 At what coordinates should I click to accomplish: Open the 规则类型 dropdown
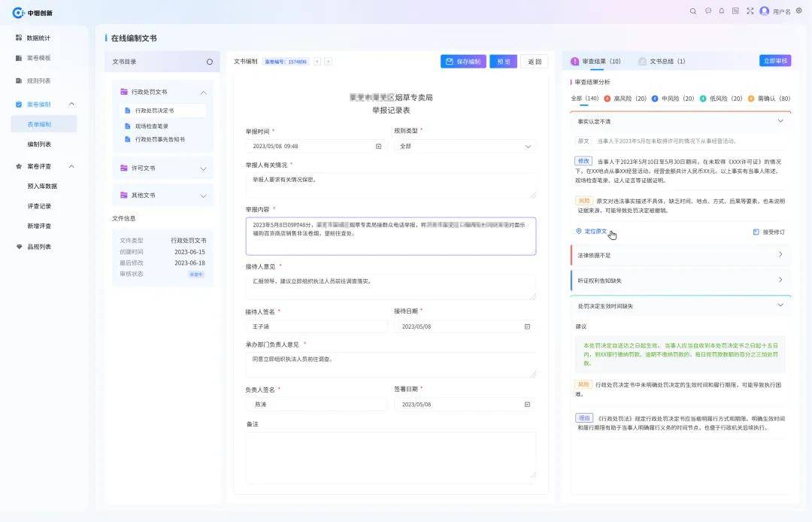point(465,146)
